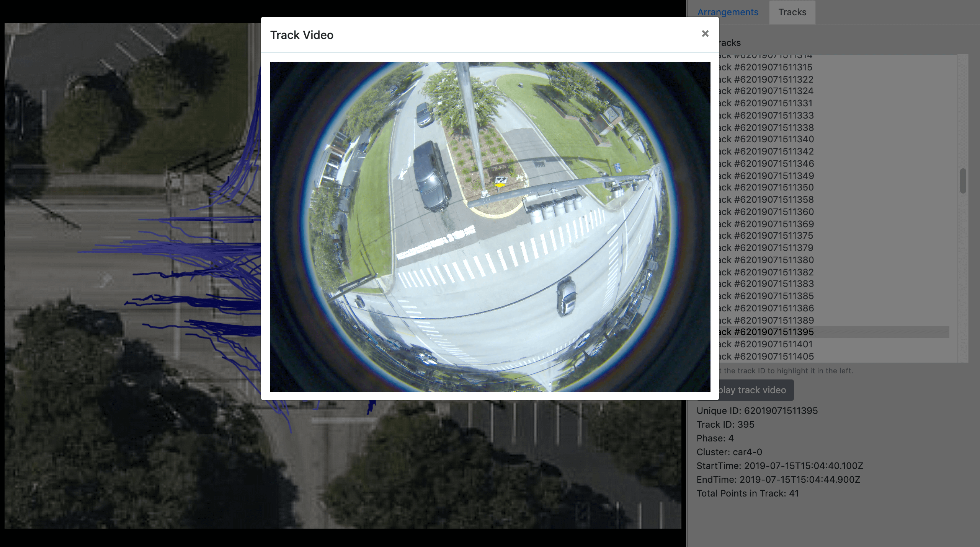980x547 pixels.
Task: Switch to the Arrangements tab
Action: tap(727, 12)
